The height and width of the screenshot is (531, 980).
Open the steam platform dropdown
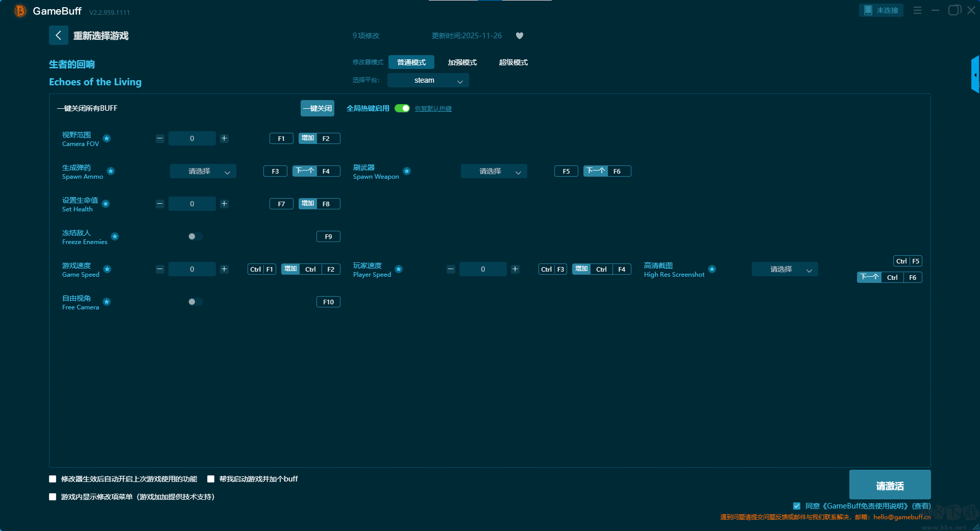(x=428, y=80)
